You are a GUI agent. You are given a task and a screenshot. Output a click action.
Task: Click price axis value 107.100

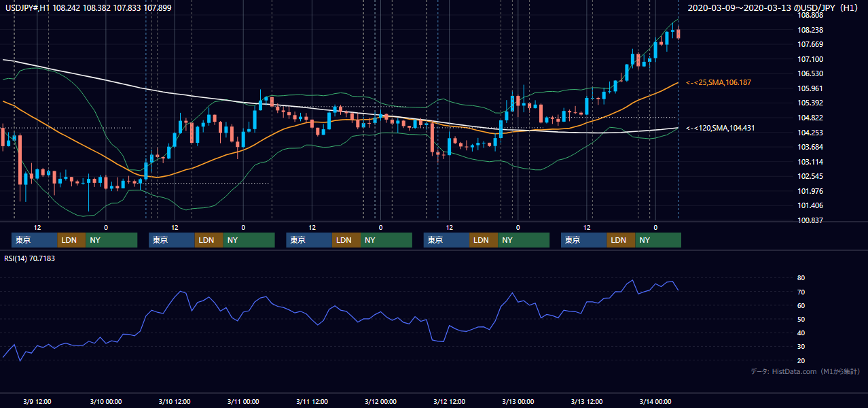point(810,59)
